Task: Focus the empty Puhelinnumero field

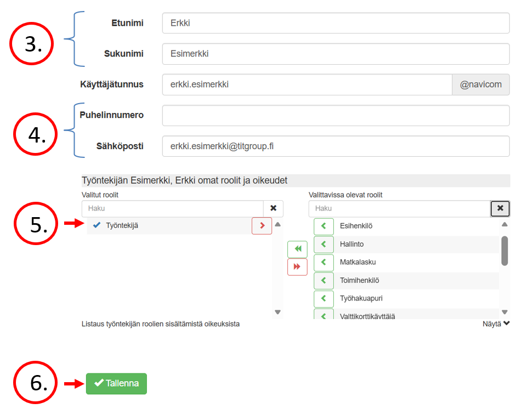Action: coord(336,116)
